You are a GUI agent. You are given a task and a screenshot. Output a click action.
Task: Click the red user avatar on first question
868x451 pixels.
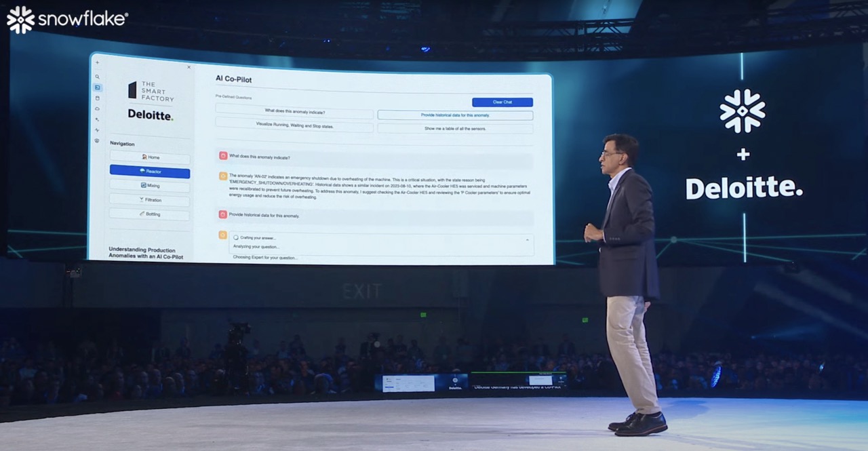pyautogui.click(x=223, y=156)
